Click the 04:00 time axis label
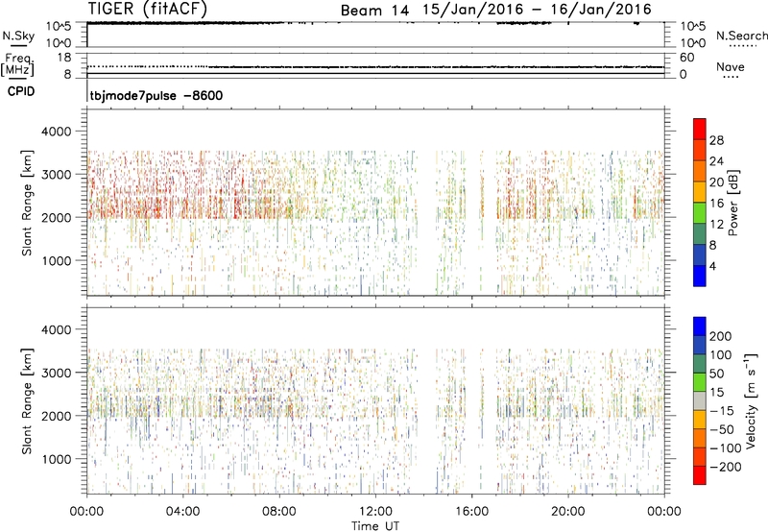Viewport: 768px width, 532px height. pos(182,512)
